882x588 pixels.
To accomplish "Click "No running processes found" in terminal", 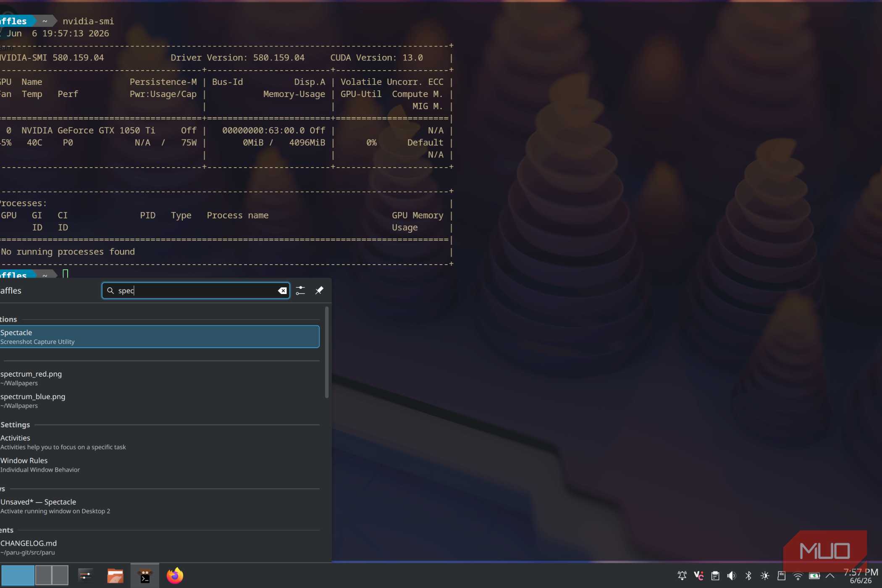I will tap(68, 252).
